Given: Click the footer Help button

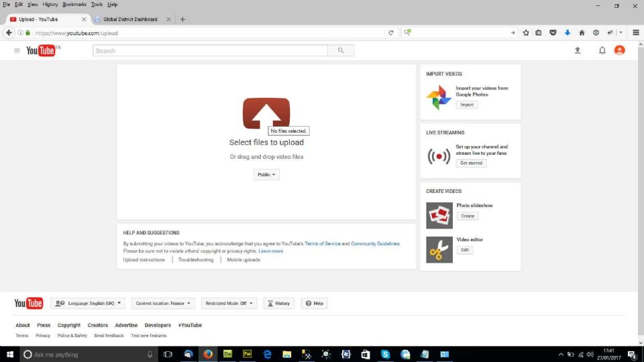Looking at the screenshot, I should point(314,303).
